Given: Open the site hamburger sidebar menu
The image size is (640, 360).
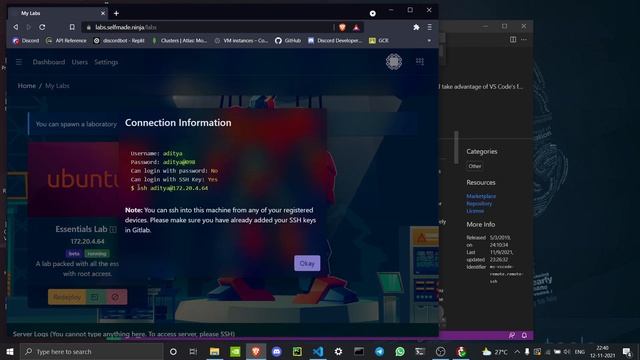Looking at the screenshot, I should tap(19, 62).
